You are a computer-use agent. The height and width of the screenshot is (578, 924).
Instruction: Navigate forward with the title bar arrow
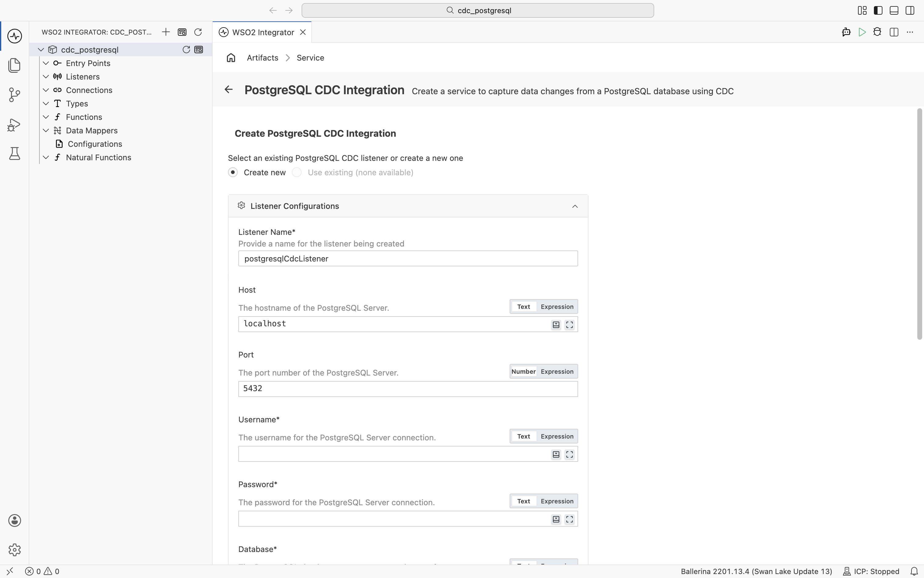click(289, 10)
